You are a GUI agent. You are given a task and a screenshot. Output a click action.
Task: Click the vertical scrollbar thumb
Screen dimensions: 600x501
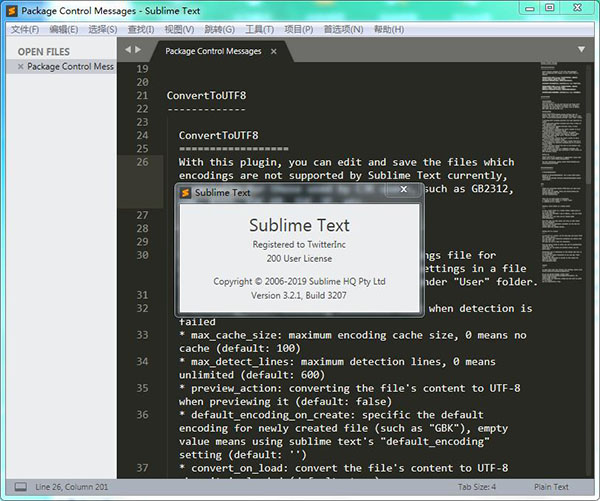pyautogui.click(x=589, y=147)
